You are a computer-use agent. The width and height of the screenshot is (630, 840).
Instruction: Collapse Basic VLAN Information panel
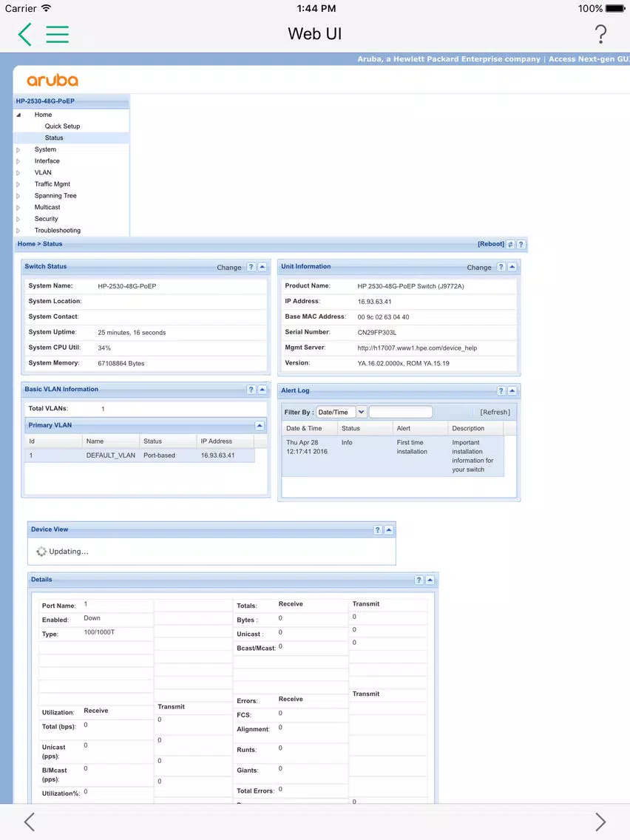click(x=262, y=390)
